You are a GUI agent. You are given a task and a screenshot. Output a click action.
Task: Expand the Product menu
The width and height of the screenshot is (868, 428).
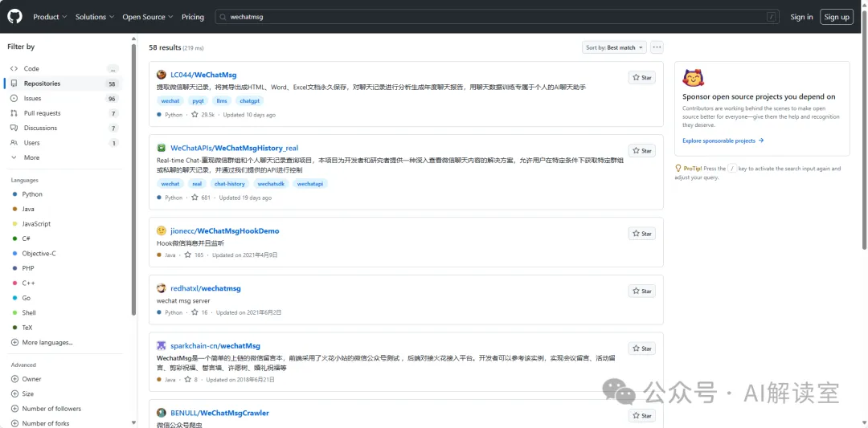coord(50,17)
